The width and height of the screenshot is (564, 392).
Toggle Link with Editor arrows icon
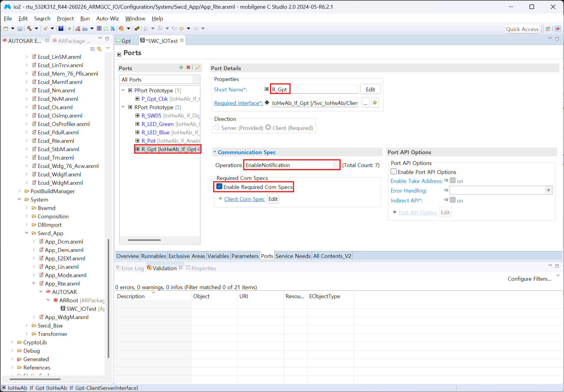click(x=99, y=49)
